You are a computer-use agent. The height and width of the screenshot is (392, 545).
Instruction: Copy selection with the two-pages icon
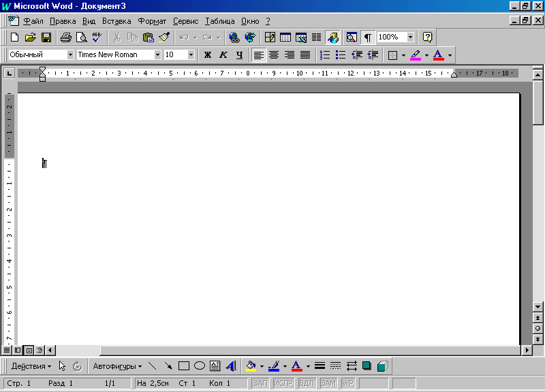tap(132, 37)
